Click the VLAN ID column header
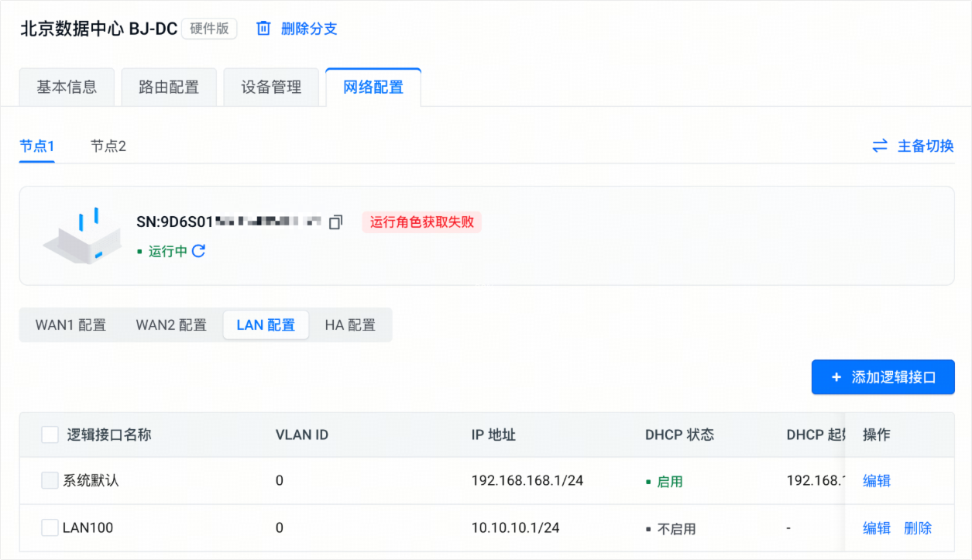 click(x=302, y=435)
